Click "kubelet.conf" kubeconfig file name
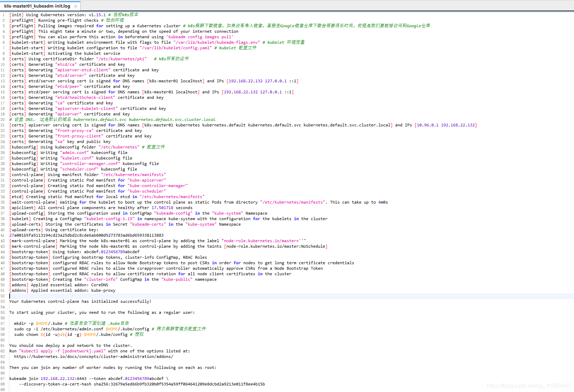Image resolution: width=574 pixels, height=392 pixels. click(77, 158)
